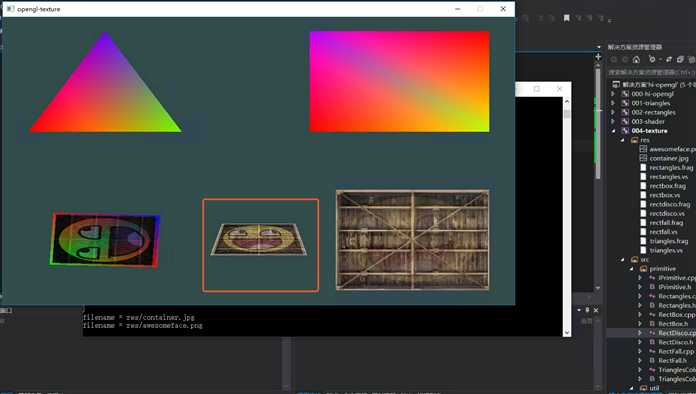Click the wooden container textured rectangle
Image resolution: width=696 pixels, height=394 pixels.
412,240
